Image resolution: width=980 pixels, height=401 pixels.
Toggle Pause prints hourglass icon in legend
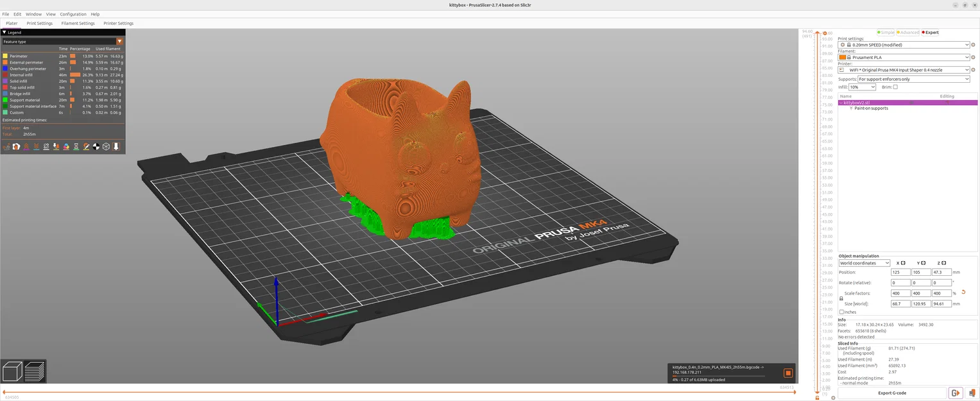tap(76, 146)
